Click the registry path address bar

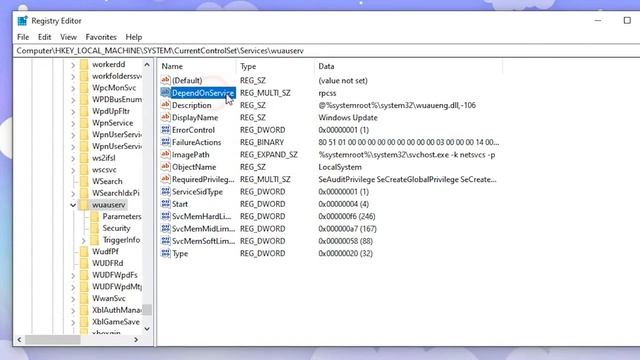(327, 51)
